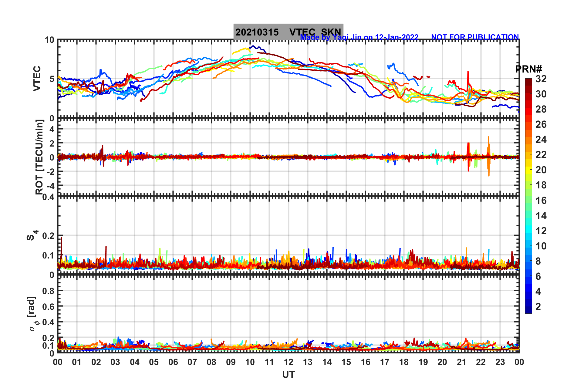The width and height of the screenshot is (577, 392).
Task: Click colorbar tick label 24
Action: pos(541,140)
